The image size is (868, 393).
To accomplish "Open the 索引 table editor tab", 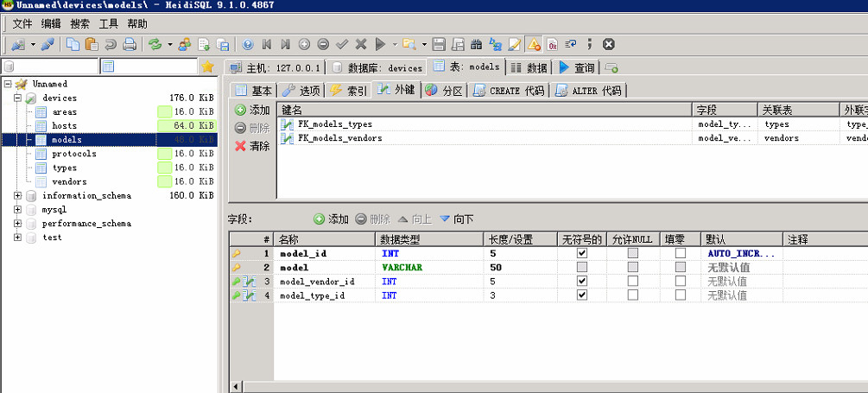I will pyautogui.click(x=348, y=91).
